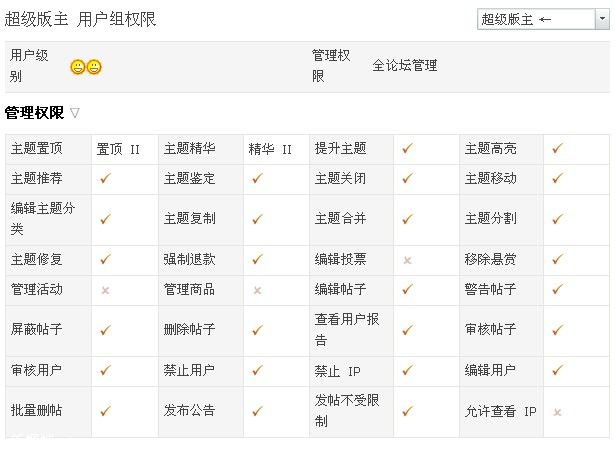Click the X mark next to 编辑投票
The image size is (615, 458).
click(407, 260)
